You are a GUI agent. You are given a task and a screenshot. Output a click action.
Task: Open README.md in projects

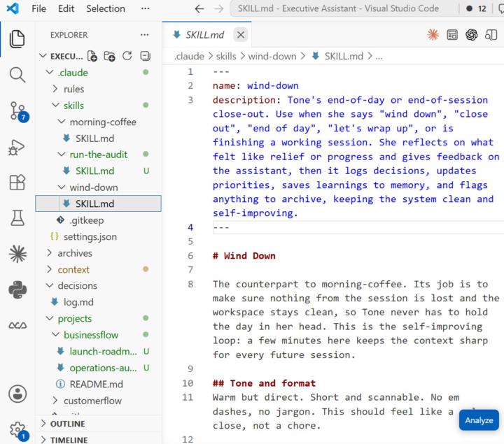[96, 385]
